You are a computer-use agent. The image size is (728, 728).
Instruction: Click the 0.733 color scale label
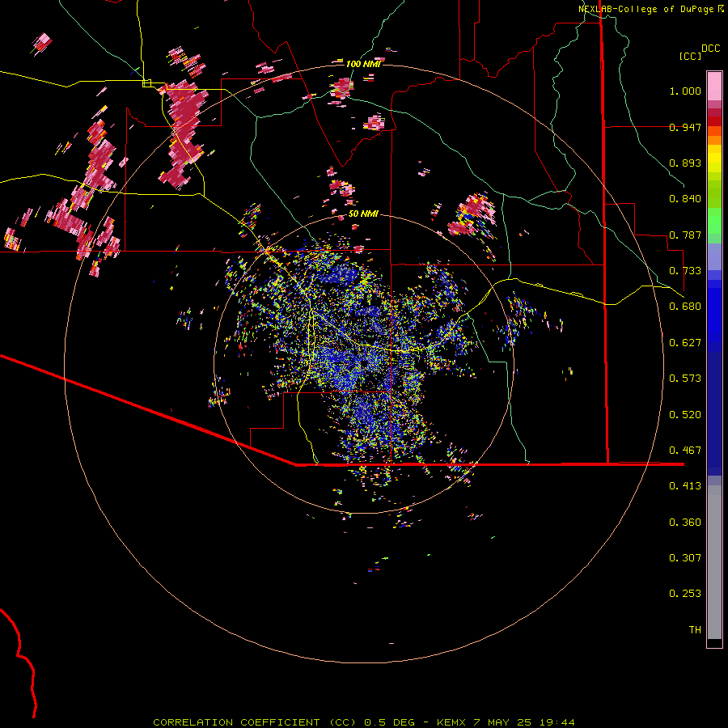click(685, 271)
